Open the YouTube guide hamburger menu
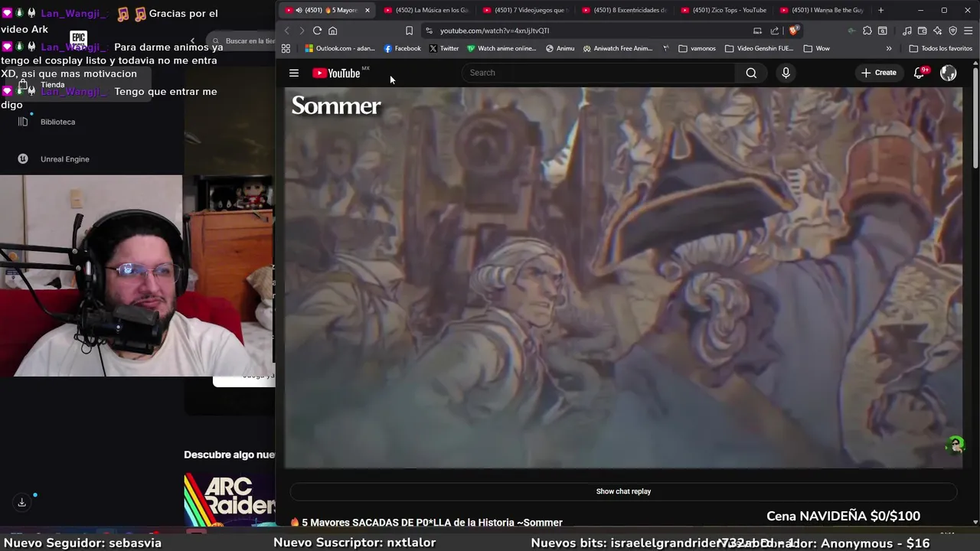 point(294,73)
